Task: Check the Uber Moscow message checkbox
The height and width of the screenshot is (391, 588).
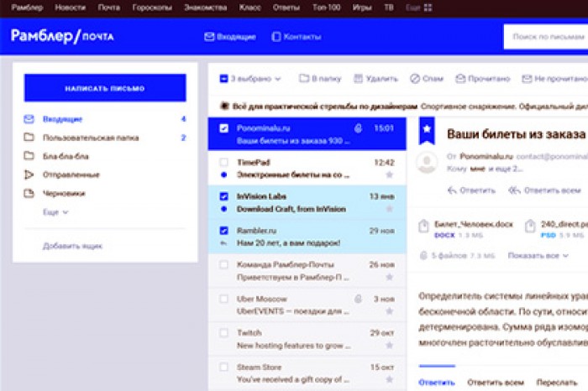Action: click(223, 299)
